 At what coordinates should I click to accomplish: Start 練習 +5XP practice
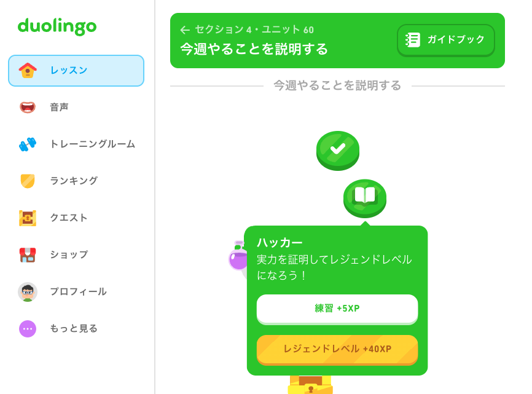pyautogui.click(x=337, y=309)
